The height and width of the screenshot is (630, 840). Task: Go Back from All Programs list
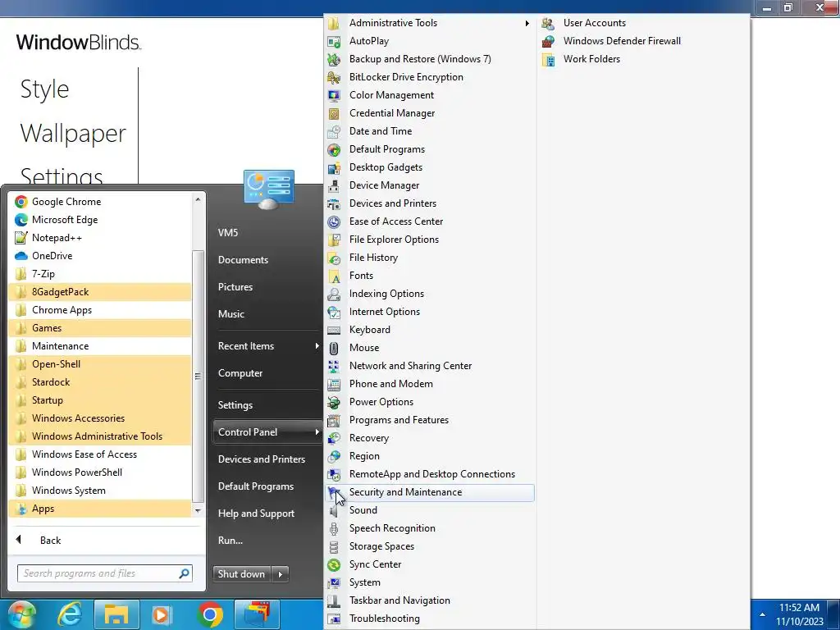click(x=50, y=541)
